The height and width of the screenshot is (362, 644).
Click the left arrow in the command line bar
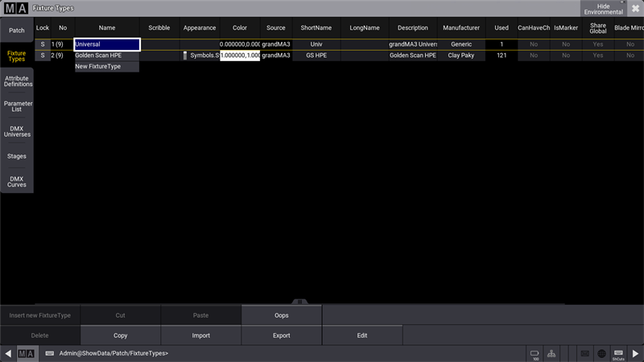tap(7, 353)
